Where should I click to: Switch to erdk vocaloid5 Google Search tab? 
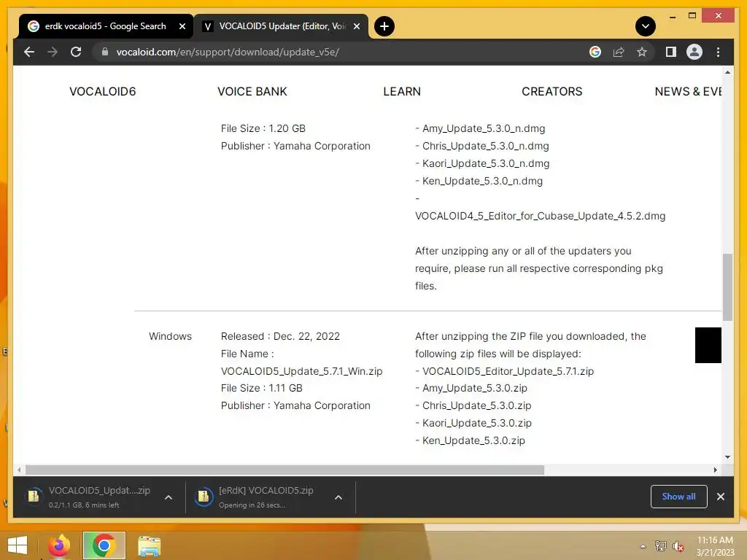[x=106, y=26]
